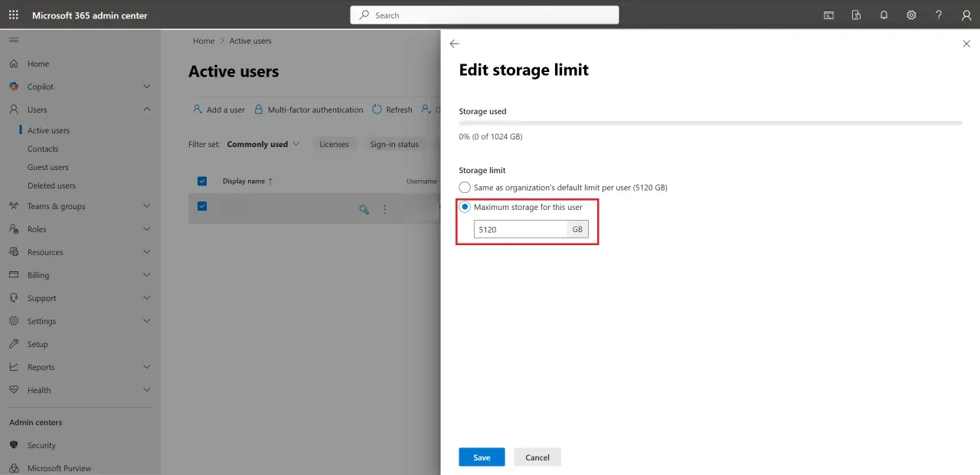The image size is (980, 475).
Task: Save the storage limit changes
Action: [482, 457]
